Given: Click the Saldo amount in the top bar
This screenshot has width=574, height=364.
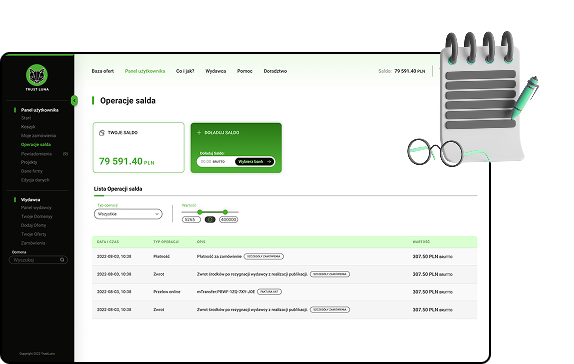Looking at the screenshot, I should (x=410, y=71).
